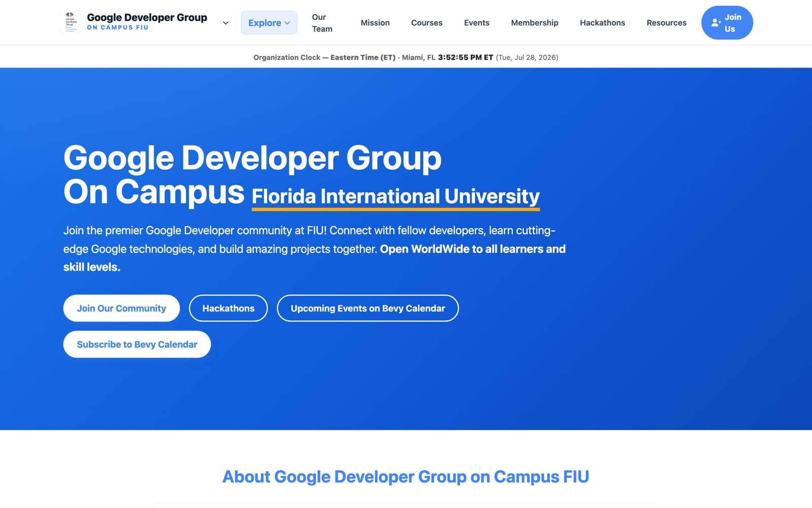Screen dimensions: 812x508
Task: Click the Google Developer Group On Campus headline
Action: click(x=252, y=174)
